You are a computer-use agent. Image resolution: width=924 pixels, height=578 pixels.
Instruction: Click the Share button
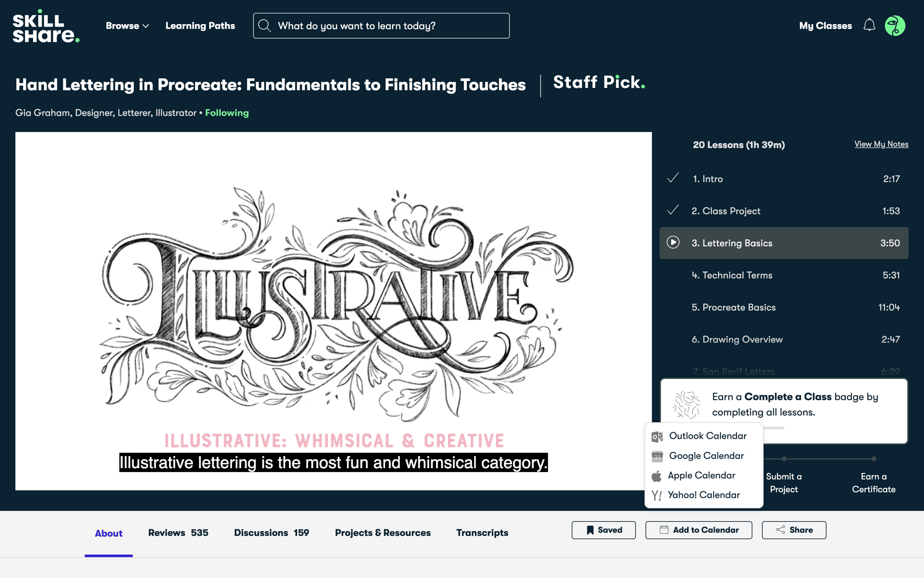[x=794, y=530]
